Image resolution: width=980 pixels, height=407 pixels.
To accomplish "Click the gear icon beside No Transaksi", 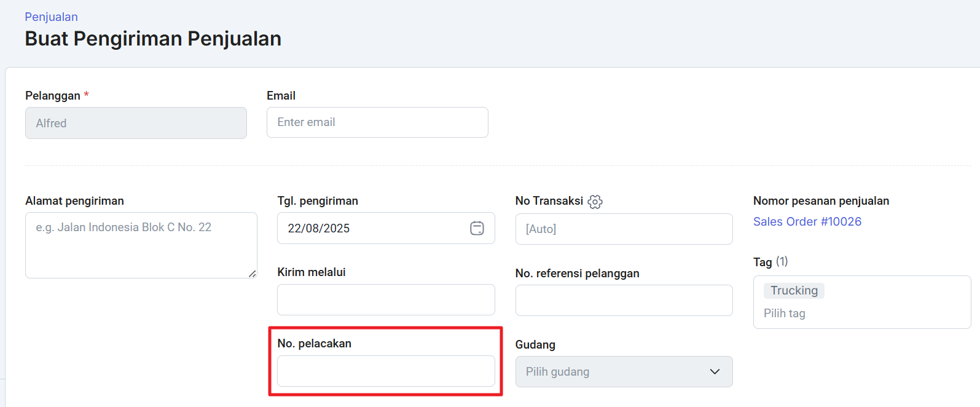I will tap(595, 202).
